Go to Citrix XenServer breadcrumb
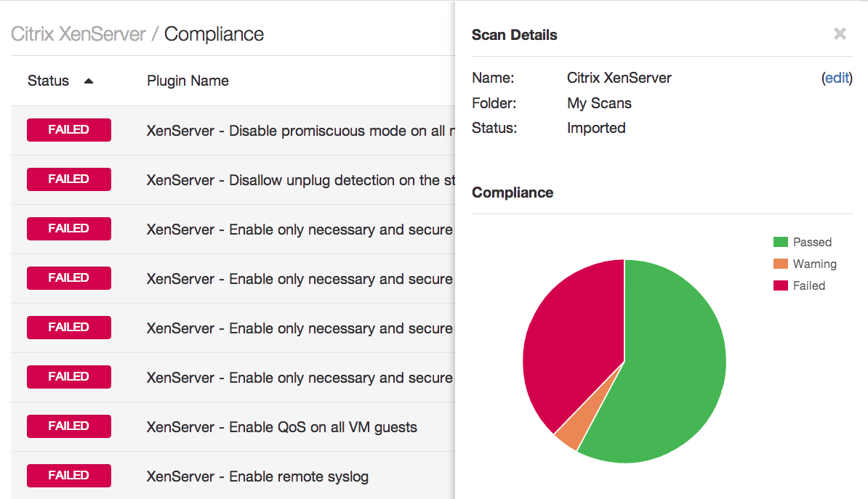The width and height of the screenshot is (868, 499). click(79, 34)
